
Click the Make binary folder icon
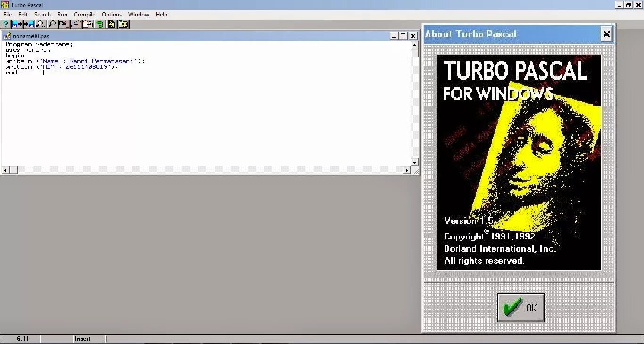(x=124, y=24)
